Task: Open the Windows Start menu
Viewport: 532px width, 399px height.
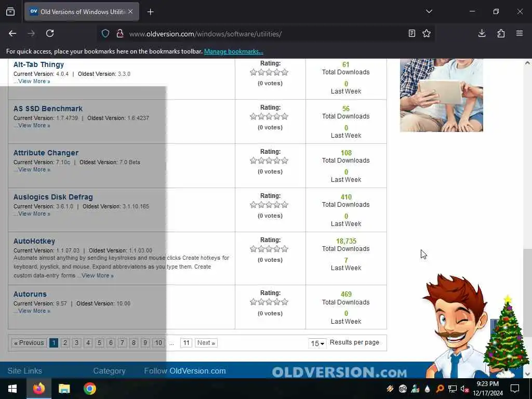Action: pos(12,389)
